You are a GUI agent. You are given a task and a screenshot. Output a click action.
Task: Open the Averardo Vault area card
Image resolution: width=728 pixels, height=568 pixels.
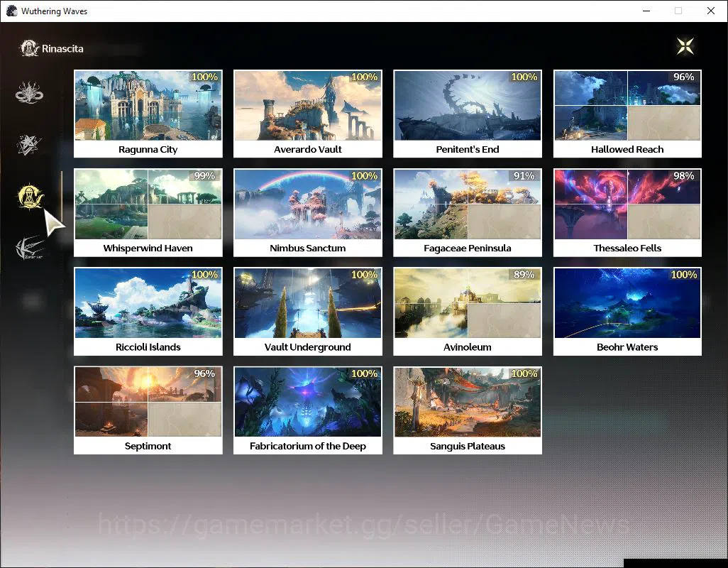(308, 114)
